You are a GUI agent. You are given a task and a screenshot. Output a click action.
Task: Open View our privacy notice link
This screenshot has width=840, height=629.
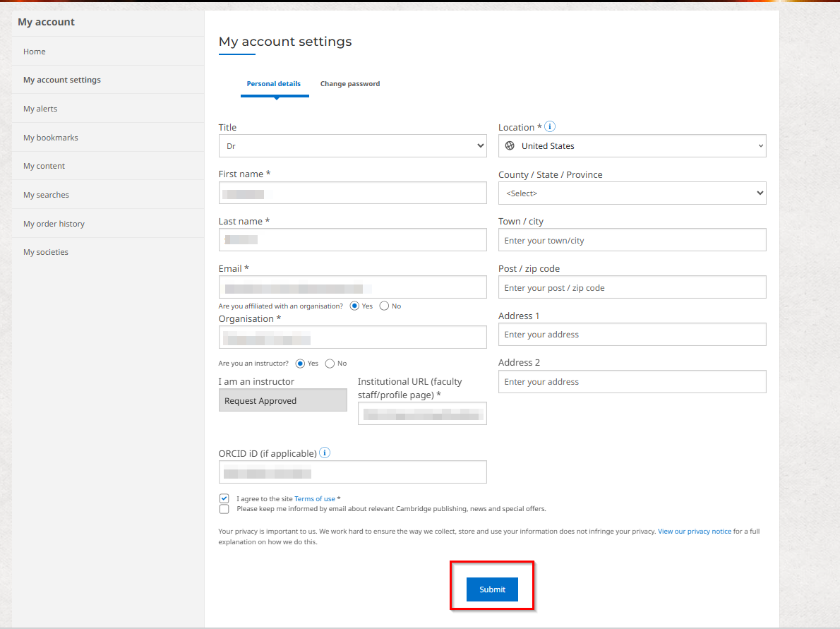695,532
